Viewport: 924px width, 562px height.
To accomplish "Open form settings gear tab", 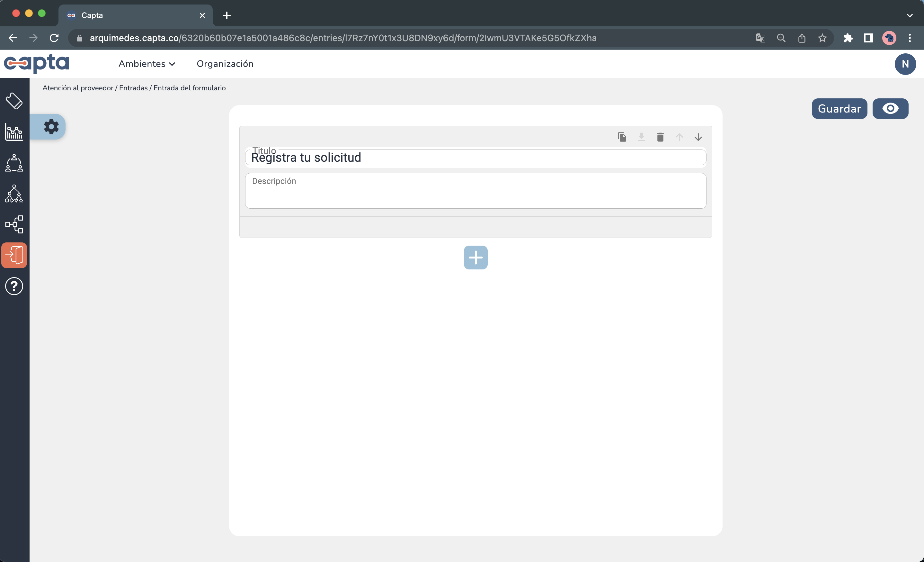I will coord(51,127).
